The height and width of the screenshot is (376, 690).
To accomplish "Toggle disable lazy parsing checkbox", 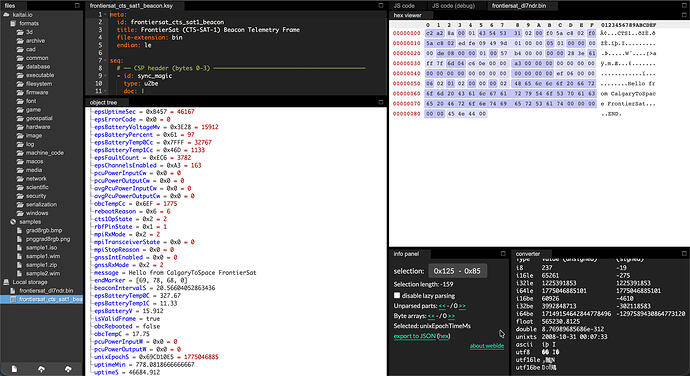I will tap(397, 295).
